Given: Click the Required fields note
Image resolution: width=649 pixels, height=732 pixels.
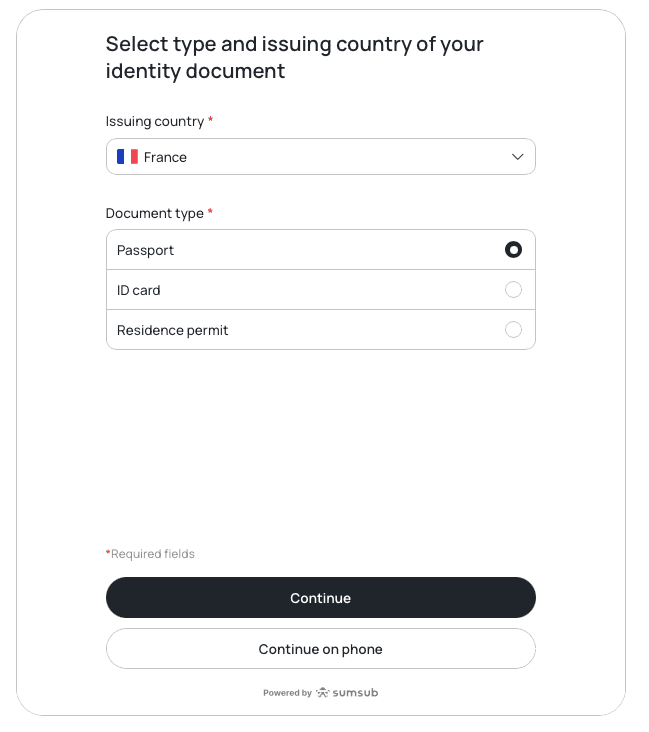Looking at the screenshot, I should [x=152, y=554].
